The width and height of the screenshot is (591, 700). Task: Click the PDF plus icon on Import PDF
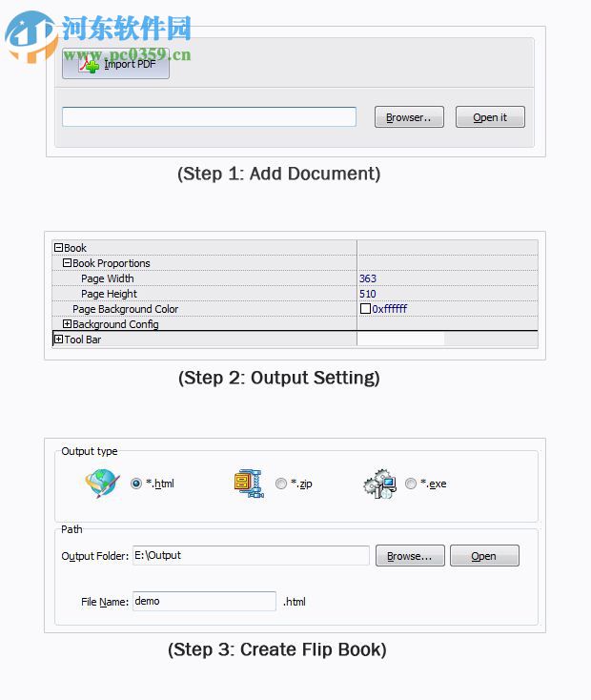89,65
